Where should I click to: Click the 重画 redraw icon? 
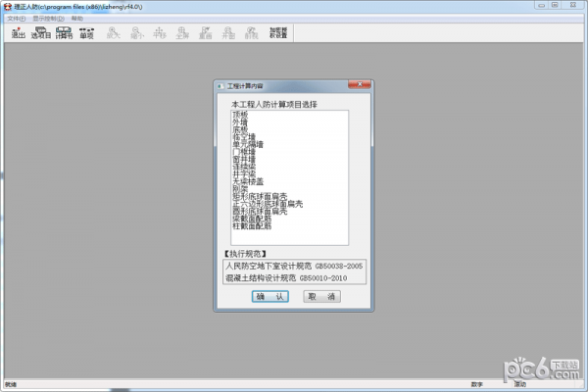pos(205,33)
